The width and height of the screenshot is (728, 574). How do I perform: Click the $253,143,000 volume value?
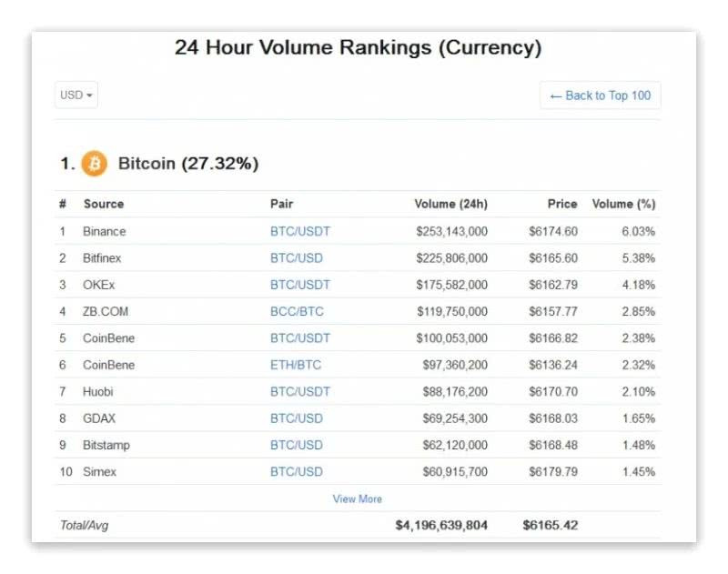[451, 232]
